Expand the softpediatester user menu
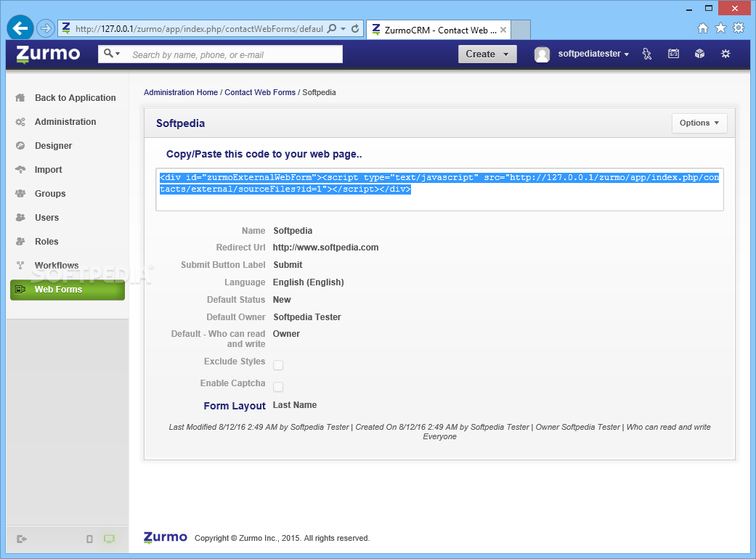This screenshot has width=756, height=559. (593, 54)
